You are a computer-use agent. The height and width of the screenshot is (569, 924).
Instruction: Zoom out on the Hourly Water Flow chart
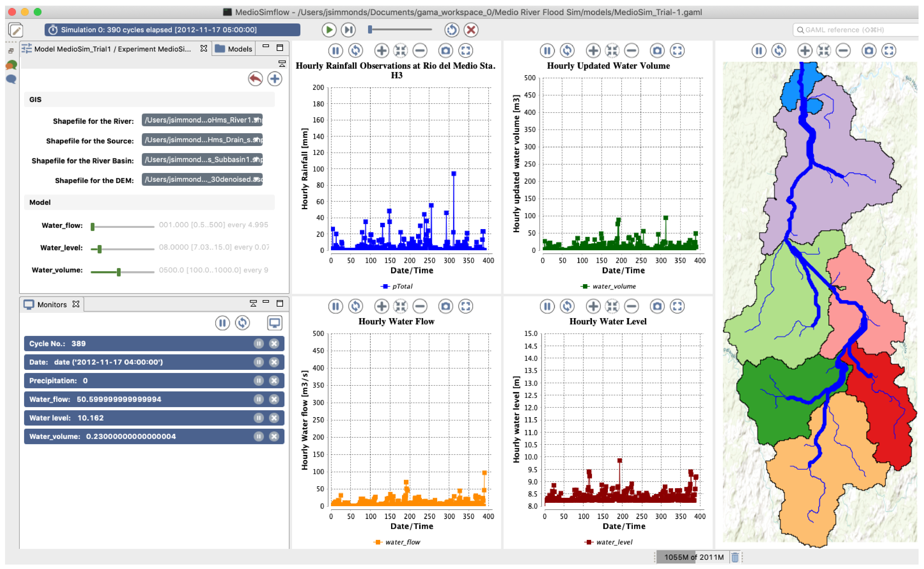tap(420, 306)
